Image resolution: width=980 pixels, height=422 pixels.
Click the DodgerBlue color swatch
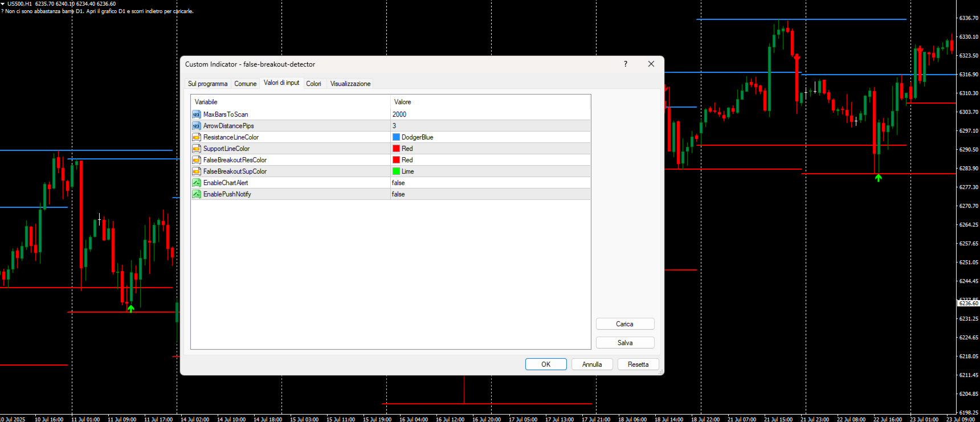pos(396,137)
